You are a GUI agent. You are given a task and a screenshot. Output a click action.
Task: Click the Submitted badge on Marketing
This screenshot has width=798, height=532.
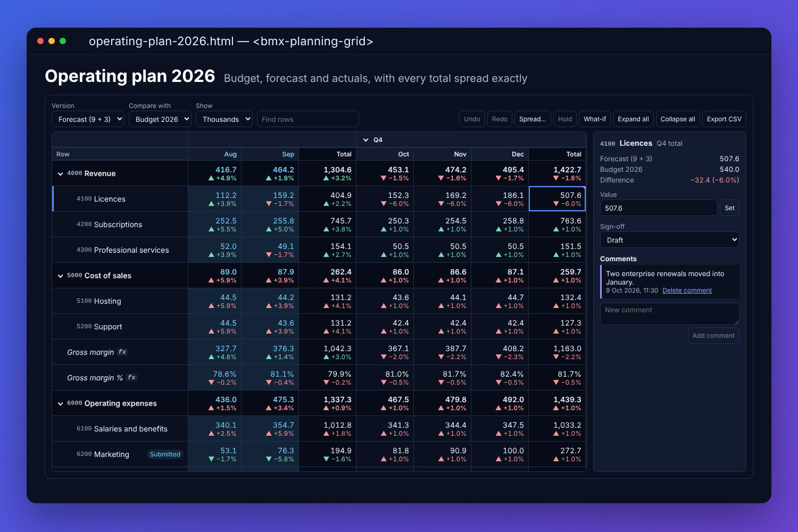pyautogui.click(x=165, y=454)
